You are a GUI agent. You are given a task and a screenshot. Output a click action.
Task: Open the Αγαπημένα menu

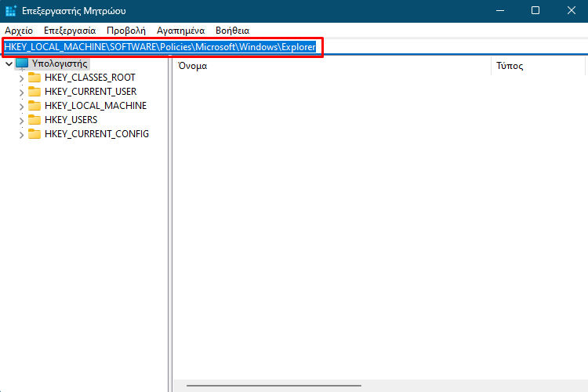181,31
